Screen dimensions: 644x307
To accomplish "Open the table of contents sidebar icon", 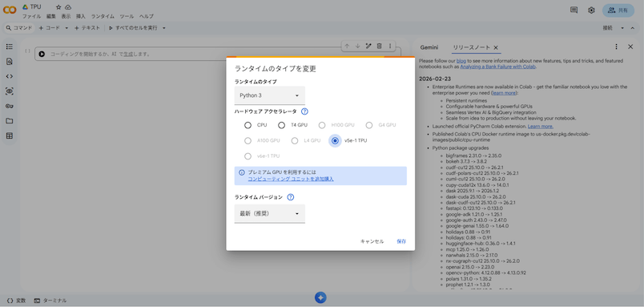I will coord(10,46).
